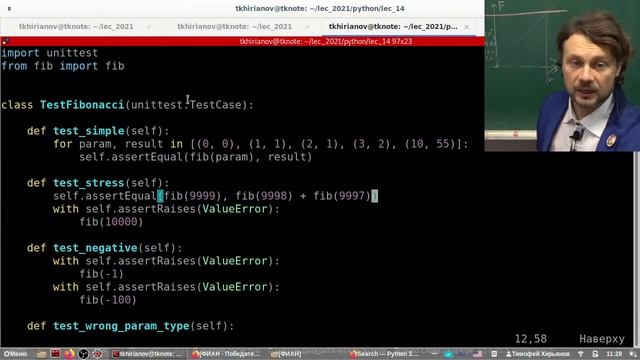This screenshot has width=640, height=360.
Task: Click ValueError in test_stress assertRaises
Action: [x=235, y=209]
